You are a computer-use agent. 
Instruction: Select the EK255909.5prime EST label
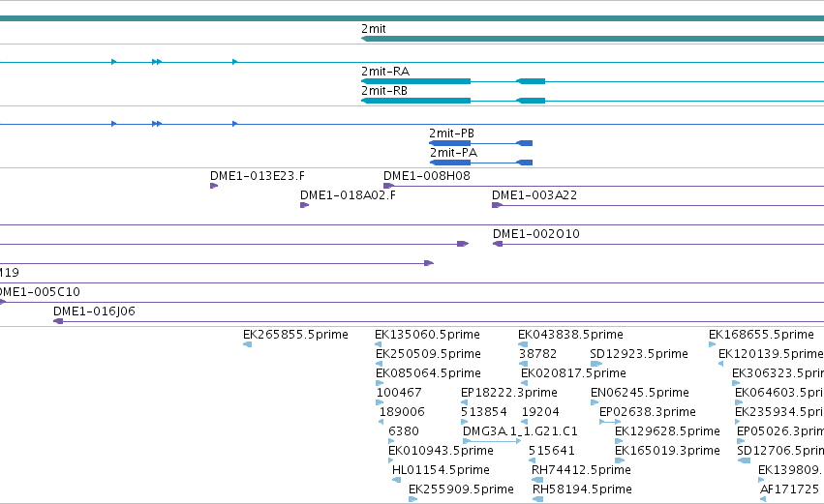[x=461, y=489]
